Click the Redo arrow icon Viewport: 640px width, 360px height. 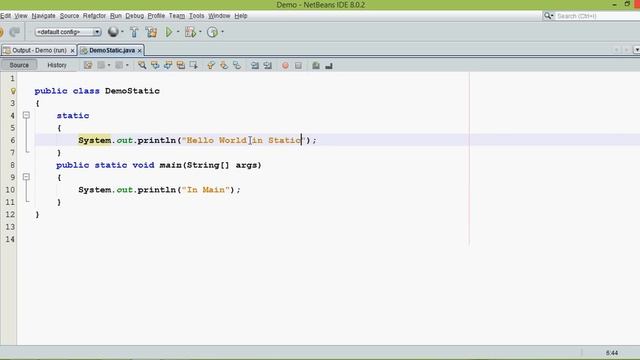tap(15, 32)
